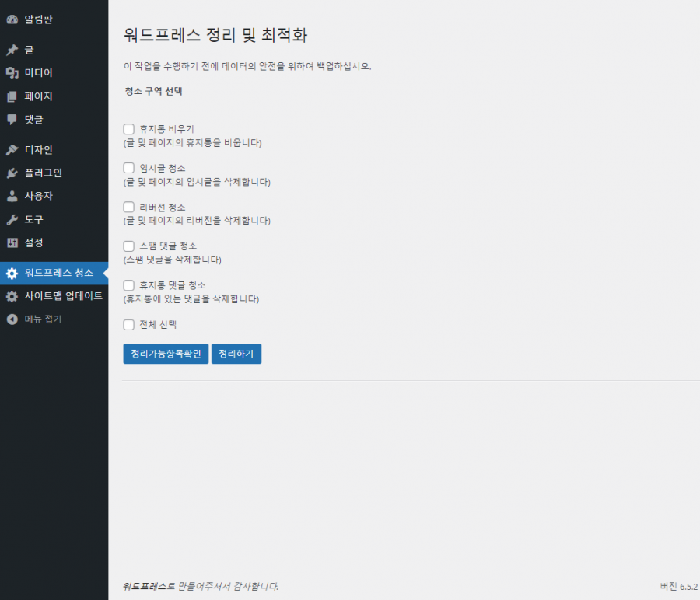Screen dimensions: 700x600
Task: Enable the 임시글 청소 checkbox
Action: 128,168
